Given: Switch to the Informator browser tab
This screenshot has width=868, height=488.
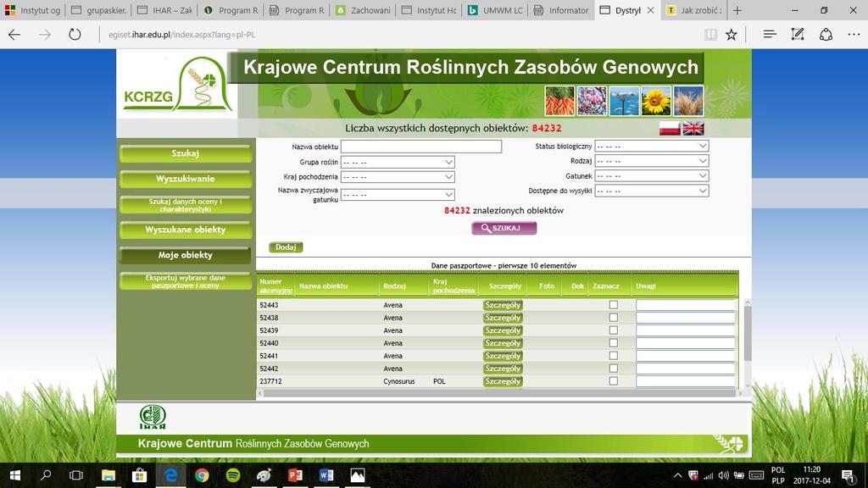Looking at the screenshot, I should pyautogui.click(x=561, y=10).
